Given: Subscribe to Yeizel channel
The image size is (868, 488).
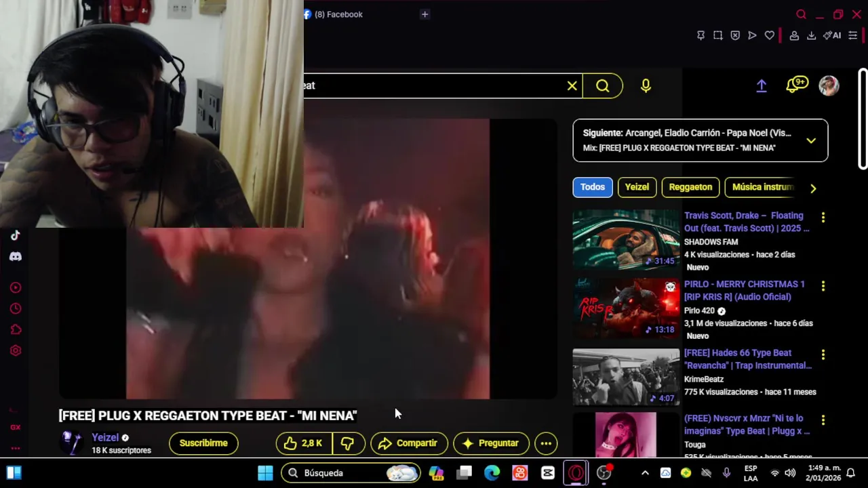Looking at the screenshot, I should tap(203, 443).
